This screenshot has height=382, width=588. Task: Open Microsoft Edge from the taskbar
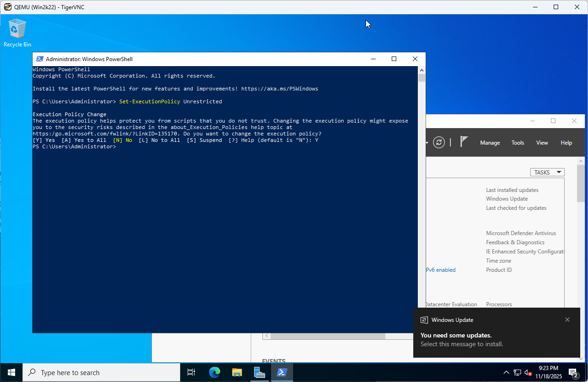(x=214, y=372)
